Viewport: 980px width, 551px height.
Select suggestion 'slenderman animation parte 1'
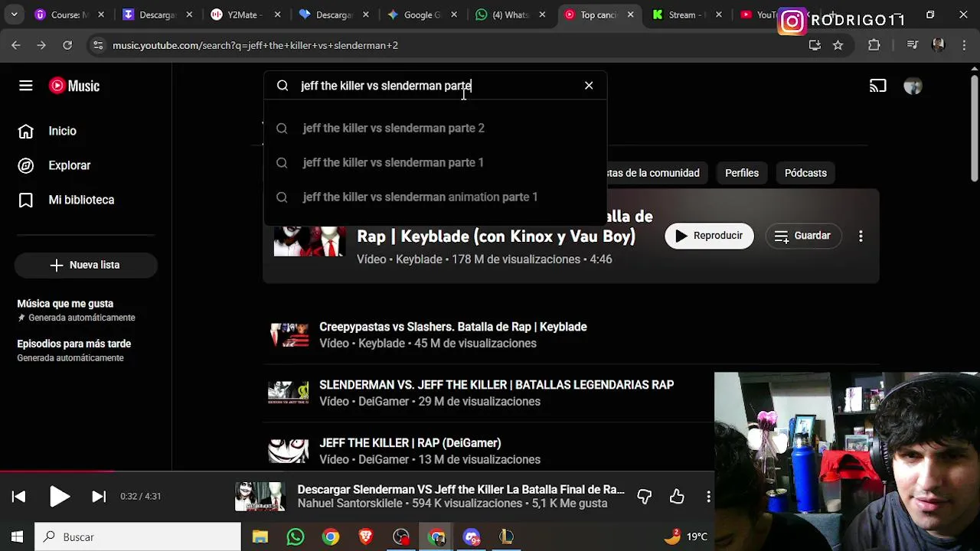pos(435,197)
